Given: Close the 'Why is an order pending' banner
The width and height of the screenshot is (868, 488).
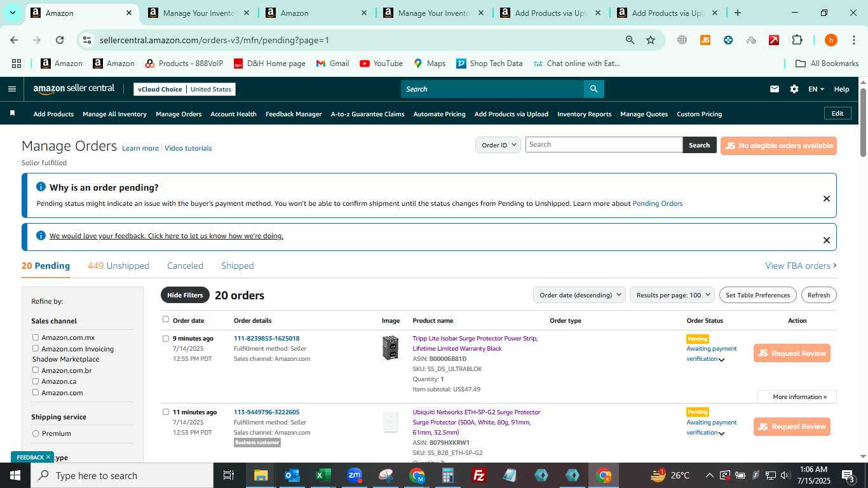Looking at the screenshot, I should (x=827, y=199).
